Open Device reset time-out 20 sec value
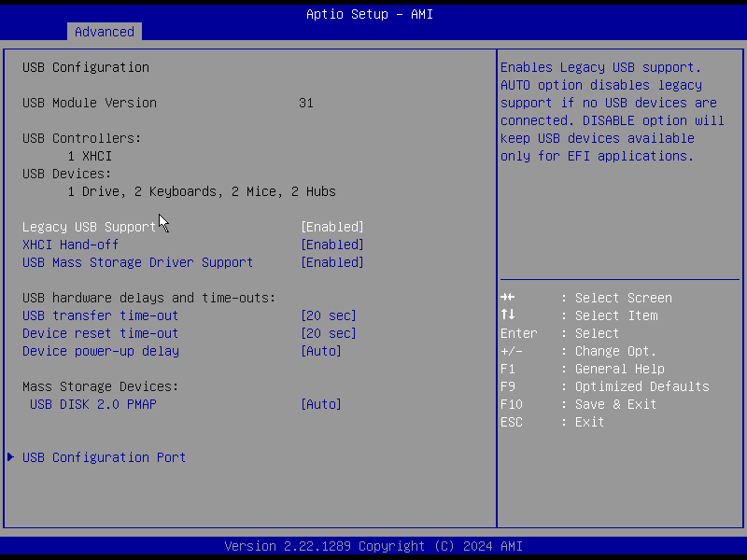The image size is (747, 560). [x=329, y=333]
